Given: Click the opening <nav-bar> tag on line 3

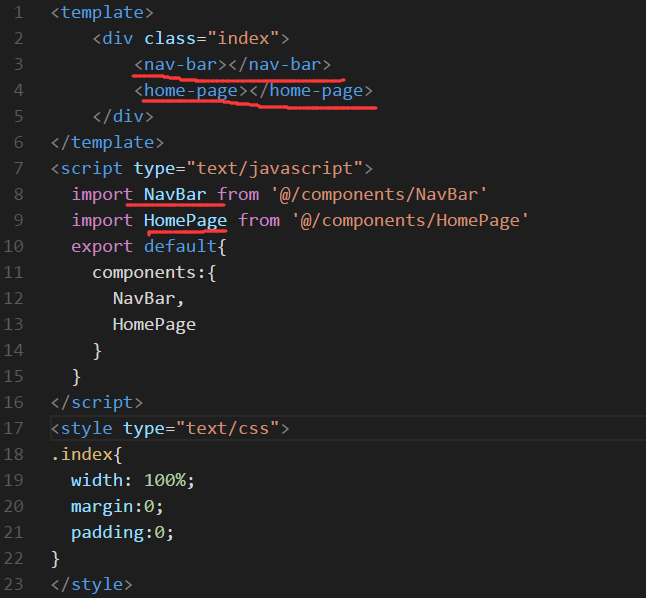Looking at the screenshot, I should [180, 64].
